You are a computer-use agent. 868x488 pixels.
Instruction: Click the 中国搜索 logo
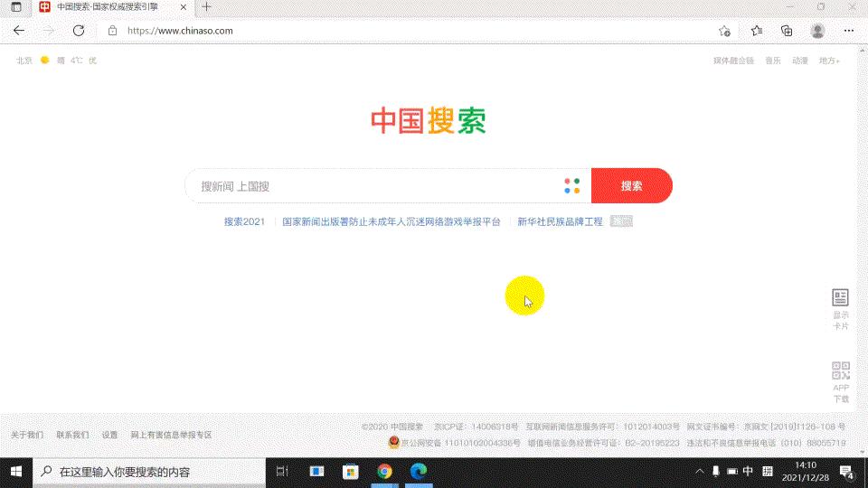click(x=429, y=120)
